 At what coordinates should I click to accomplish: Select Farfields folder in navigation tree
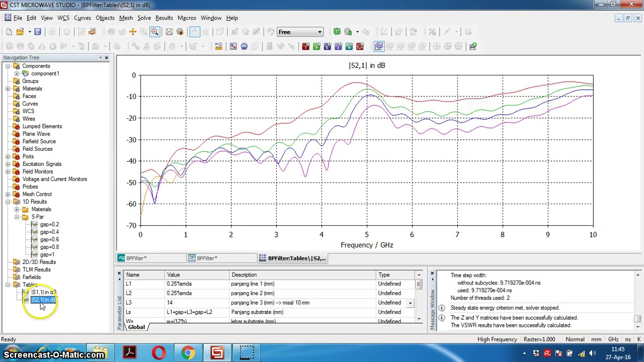coord(31,277)
